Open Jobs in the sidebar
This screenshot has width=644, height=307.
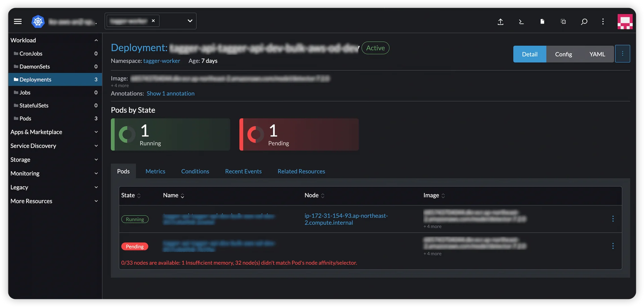coord(55,92)
